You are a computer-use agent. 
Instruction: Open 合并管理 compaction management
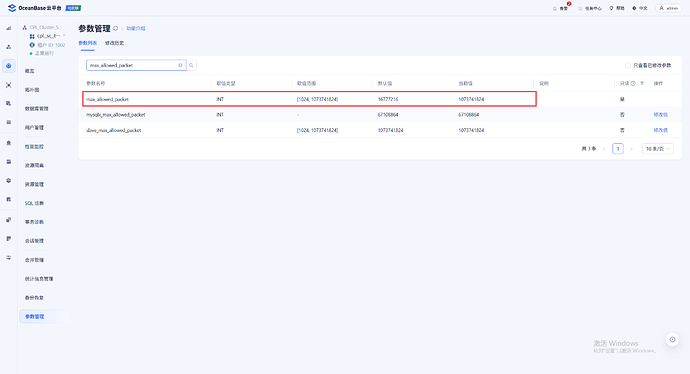[34, 260]
